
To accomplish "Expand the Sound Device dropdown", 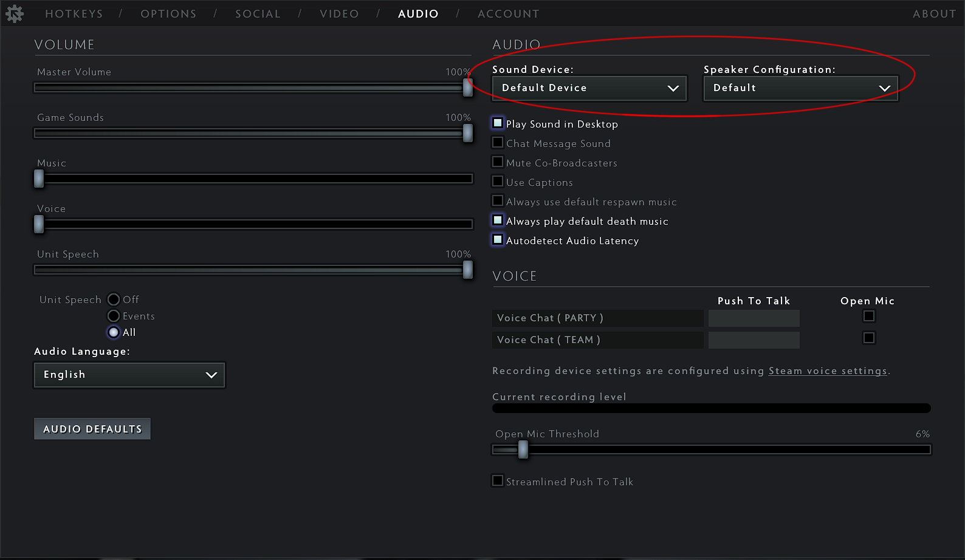I will [589, 88].
